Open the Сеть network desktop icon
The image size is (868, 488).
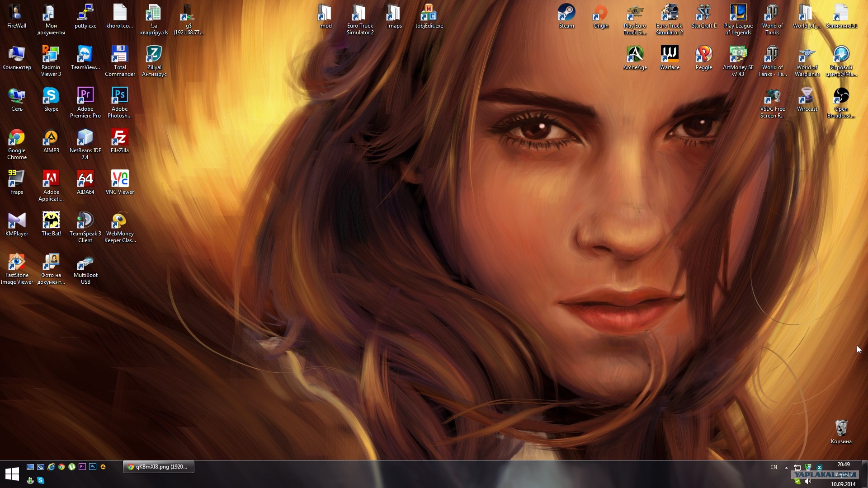pyautogui.click(x=17, y=100)
